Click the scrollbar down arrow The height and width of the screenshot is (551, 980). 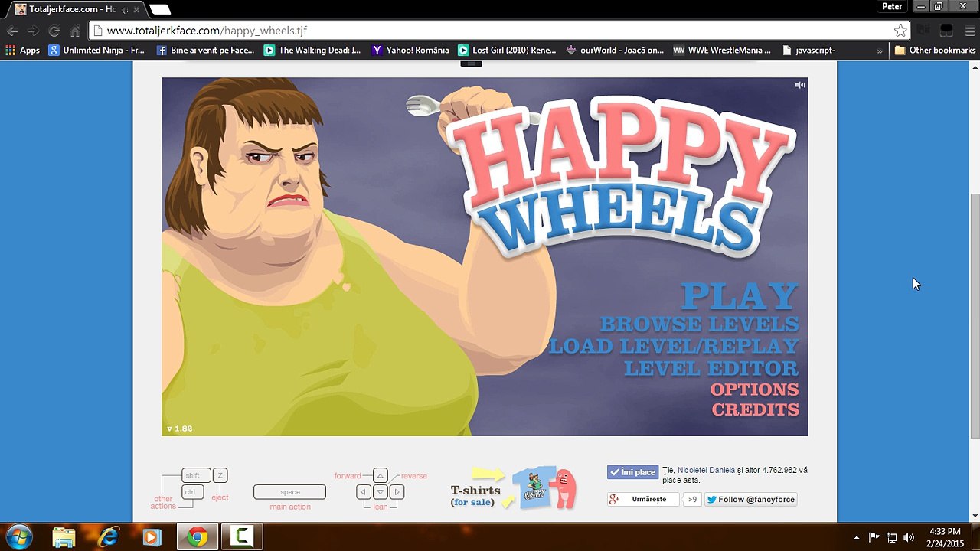(x=974, y=516)
